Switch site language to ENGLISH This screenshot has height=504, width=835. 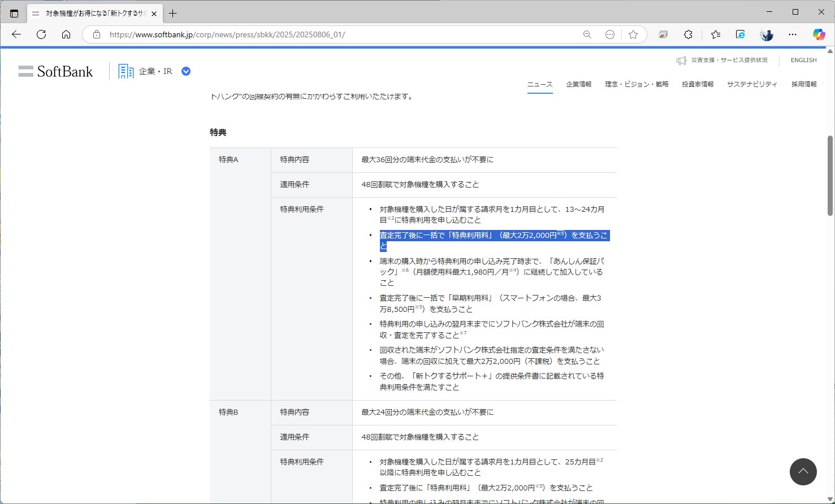coord(803,60)
